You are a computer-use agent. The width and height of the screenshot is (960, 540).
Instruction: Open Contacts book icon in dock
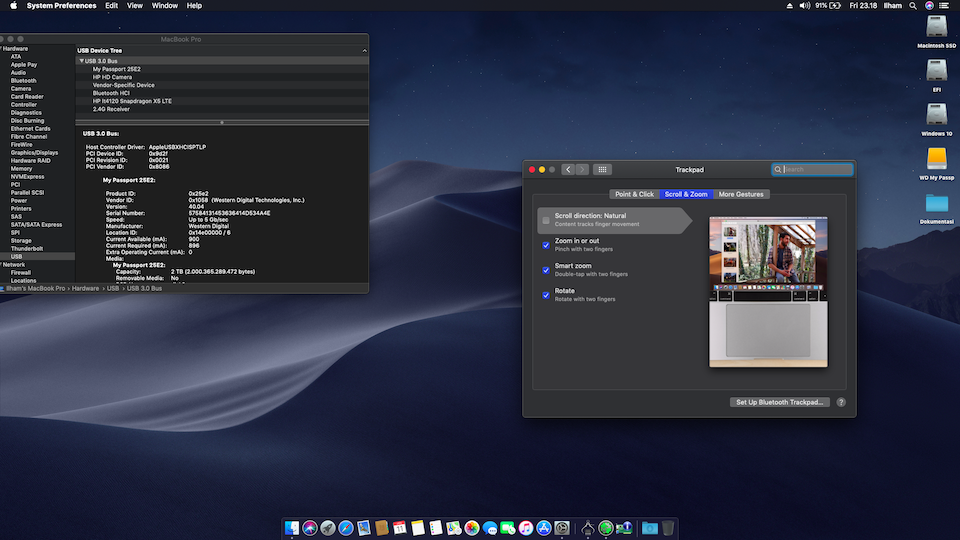[x=381, y=528]
